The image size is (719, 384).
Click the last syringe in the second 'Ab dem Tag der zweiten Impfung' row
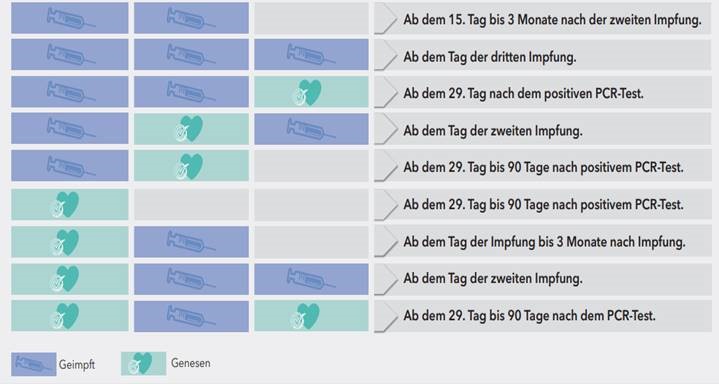point(311,278)
